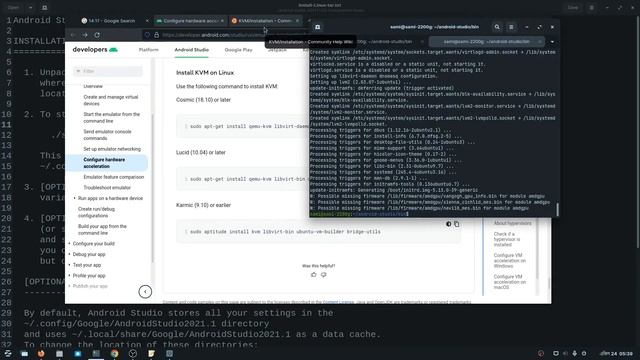Image resolution: width=640 pixels, height=360 pixels.
Task: Switch to the Google Search browser tab
Action: pyautogui.click(x=111, y=21)
